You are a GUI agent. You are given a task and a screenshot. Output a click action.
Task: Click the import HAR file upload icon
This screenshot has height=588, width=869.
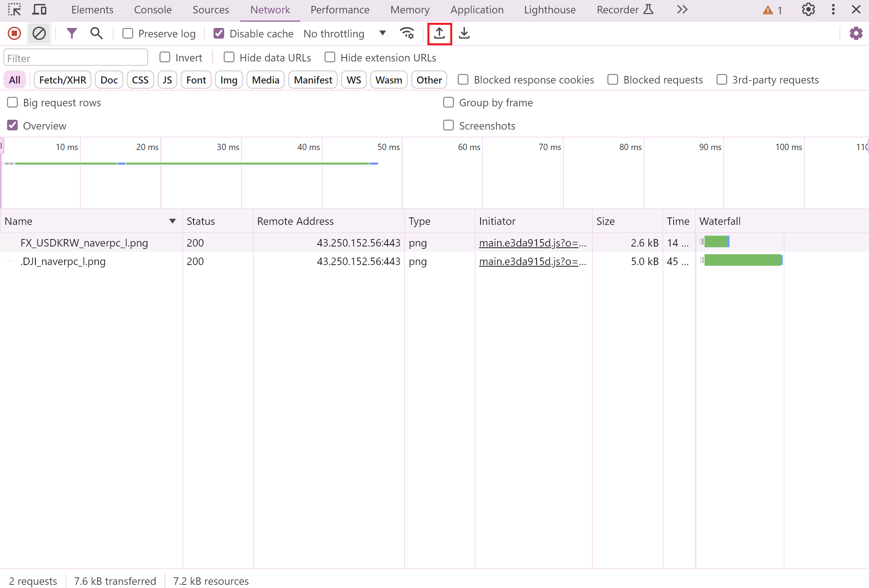coord(439,33)
